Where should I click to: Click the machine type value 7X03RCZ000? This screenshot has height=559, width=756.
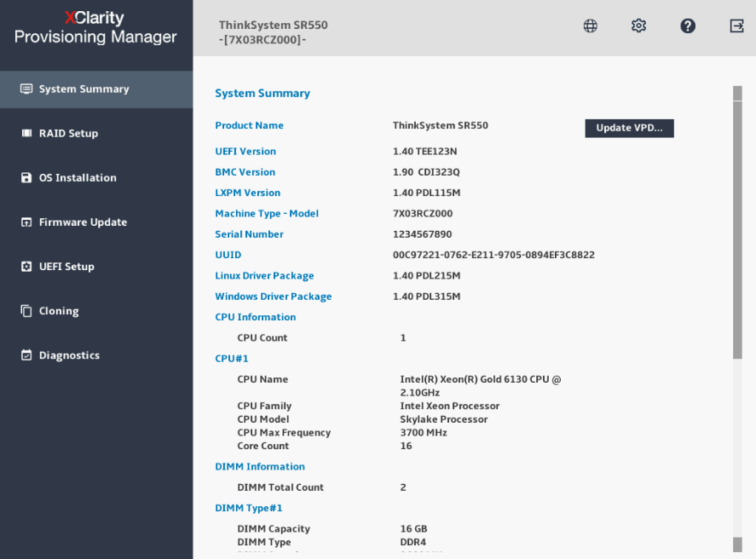(423, 214)
